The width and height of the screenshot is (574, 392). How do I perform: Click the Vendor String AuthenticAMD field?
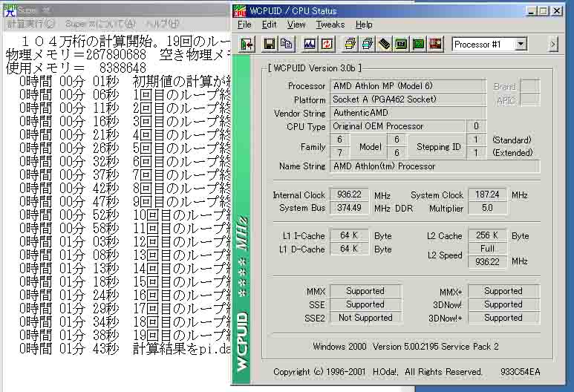coord(408,113)
